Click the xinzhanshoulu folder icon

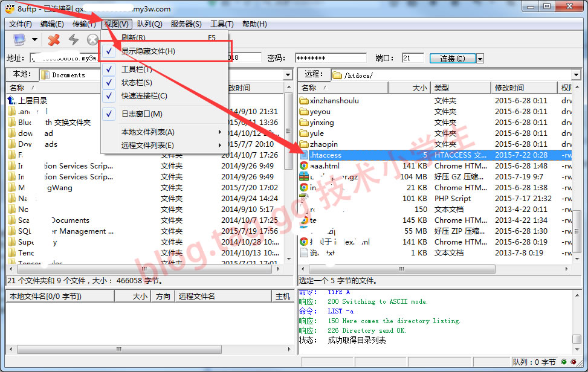point(304,101)
